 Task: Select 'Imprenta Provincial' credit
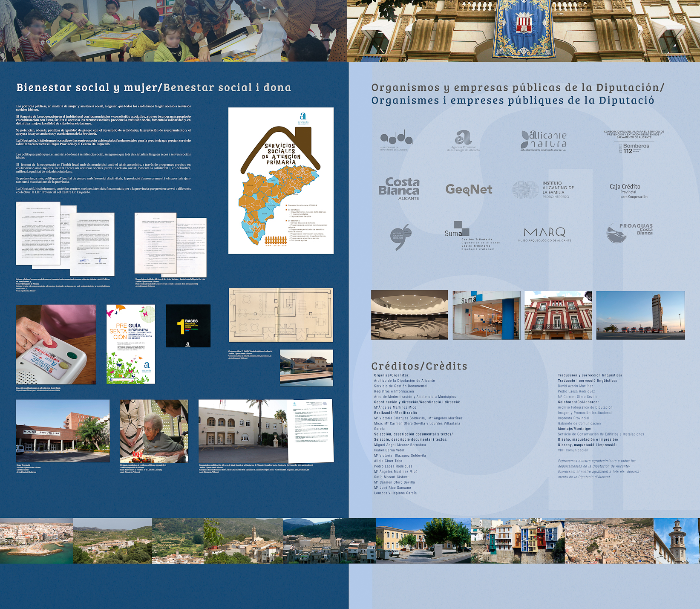[x=573, y=418]
